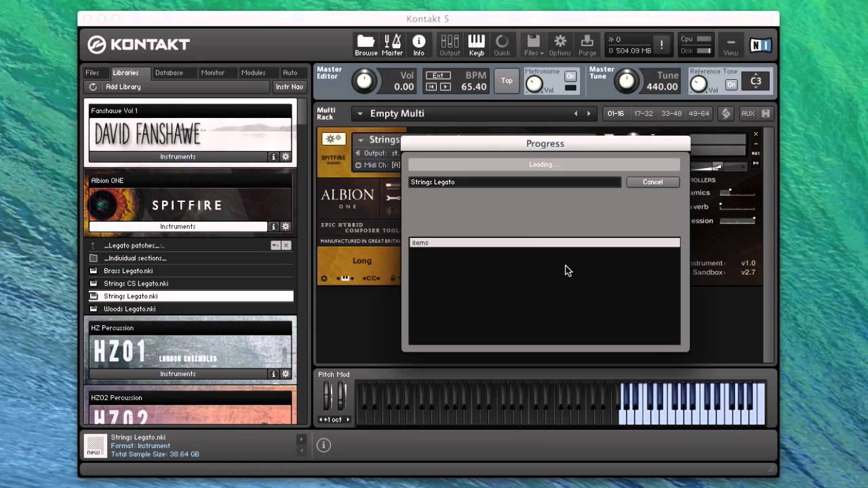Select Brass Legato.nki in list
Image resolution: width=868 pixels, height=488 pixels.
(x=190, y=270)
